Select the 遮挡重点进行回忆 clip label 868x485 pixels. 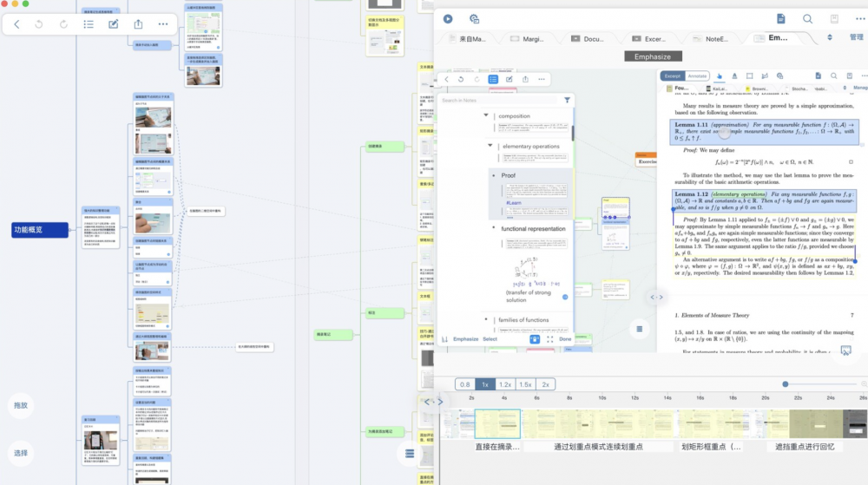tap(805, 446)
